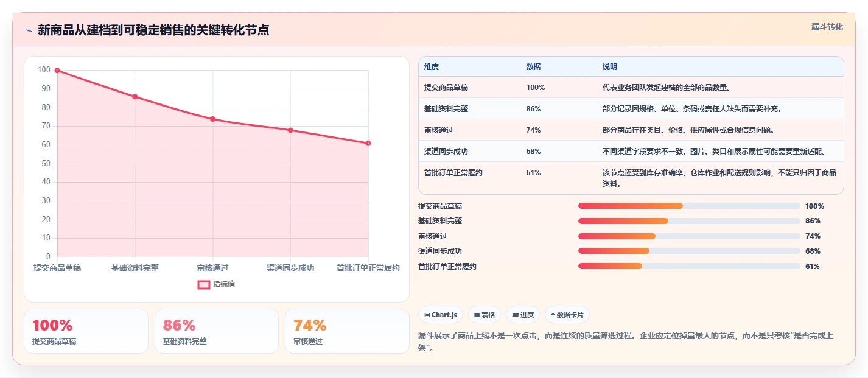Click the chart point for 基础资料完整
Image resolution: width=868 pixels, height=378 pixels.
tap(135, 97)
